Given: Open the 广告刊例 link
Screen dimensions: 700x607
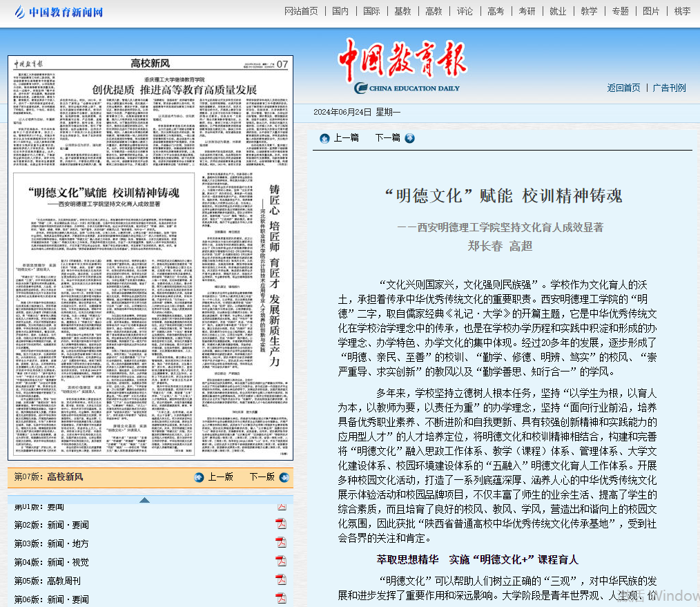Looking at the screenshot, I should 670,88.
